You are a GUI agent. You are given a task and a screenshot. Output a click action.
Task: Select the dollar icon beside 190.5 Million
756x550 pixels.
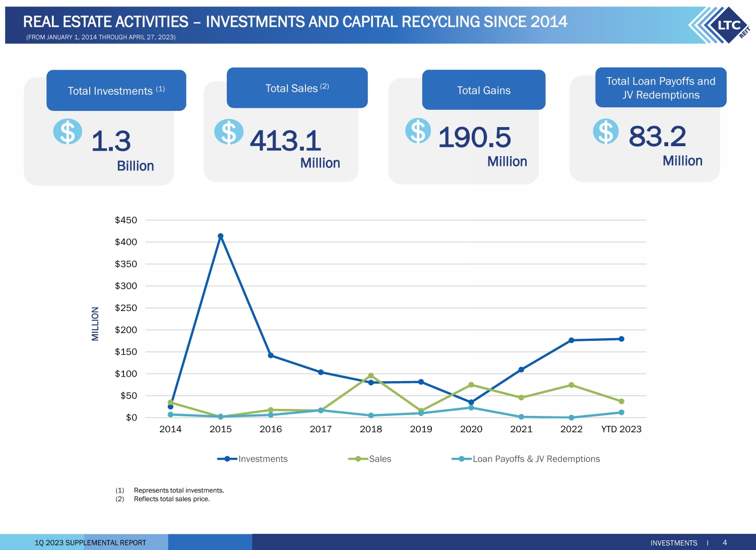coord(418,131)
